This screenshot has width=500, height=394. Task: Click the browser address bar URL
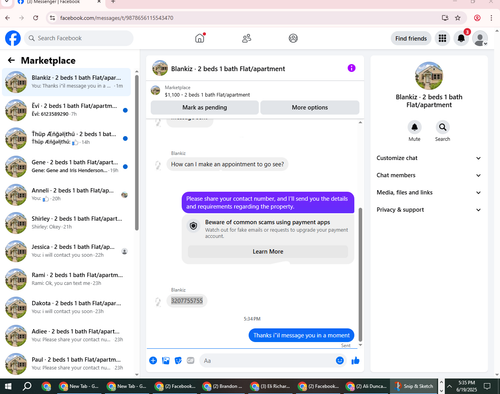tap(117, 18)
